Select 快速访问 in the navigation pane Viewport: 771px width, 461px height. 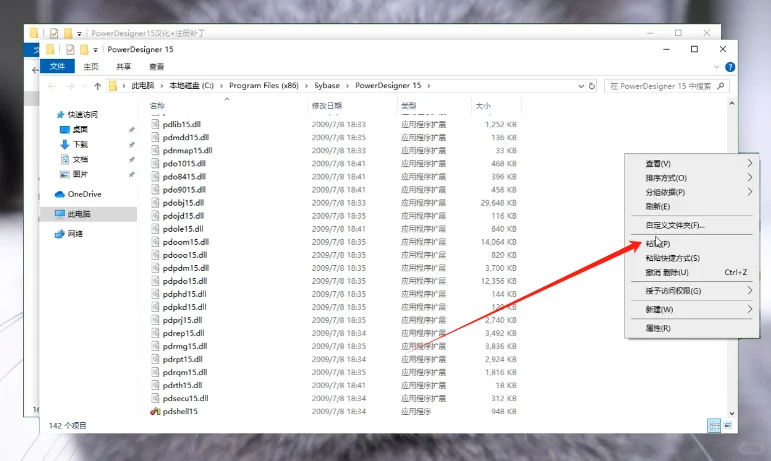(83, 115)
